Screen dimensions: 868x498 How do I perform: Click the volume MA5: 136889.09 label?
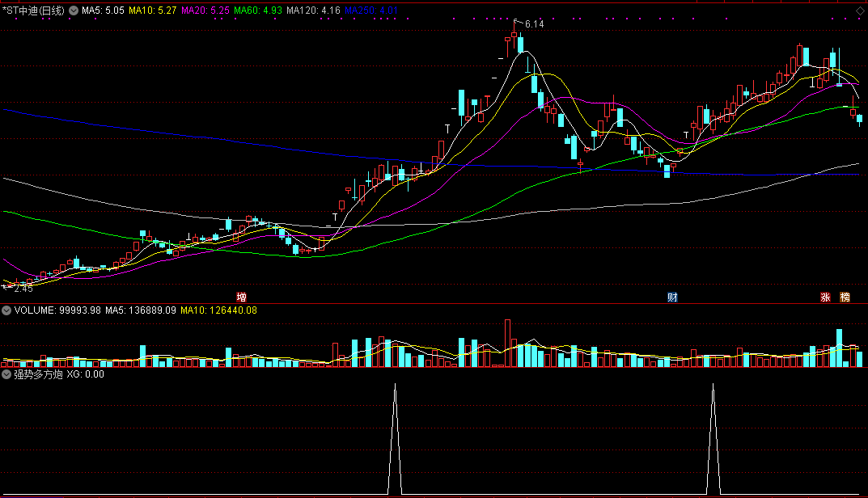click(141, 310)
